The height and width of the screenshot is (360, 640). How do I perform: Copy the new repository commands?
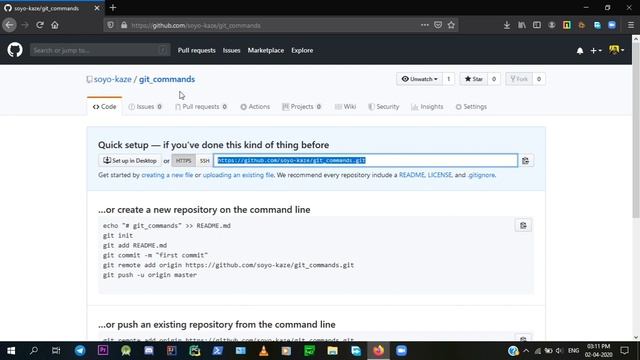[x=523, y=225]
